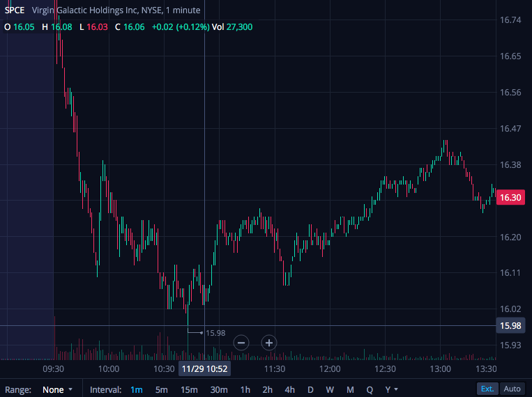Toggle the Ext. extended hours button
The height and width of the screenshot is (397, 532).
pos(487,389)
